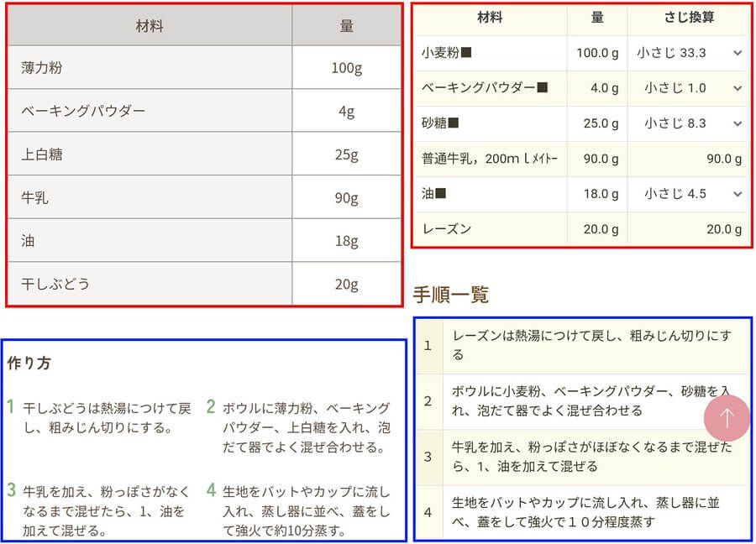This screenshot has height=544, width=756.
Task: Expand the 小さじ 4.5 dropdown for 油
Action: click(689, 194)
